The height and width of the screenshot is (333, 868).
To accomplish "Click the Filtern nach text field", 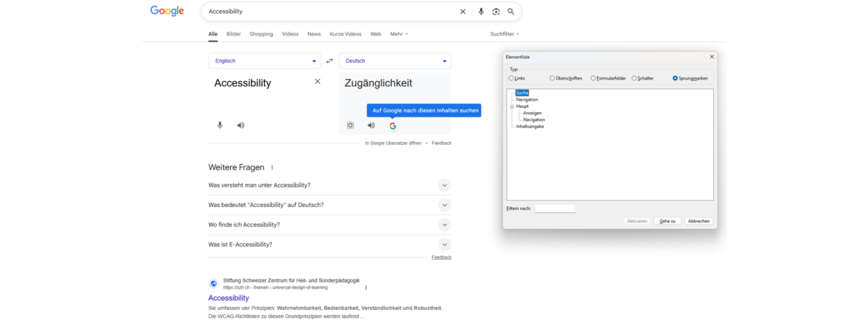I will 555,208.
